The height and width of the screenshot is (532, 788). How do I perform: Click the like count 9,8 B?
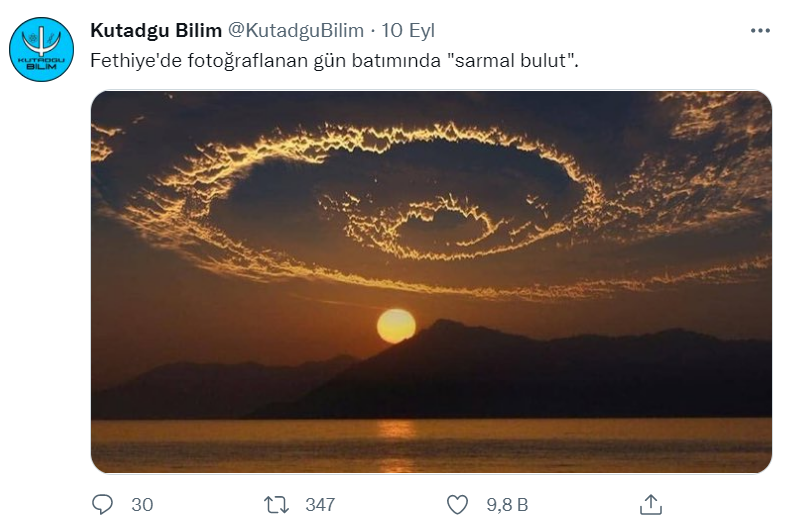[507, 504]
